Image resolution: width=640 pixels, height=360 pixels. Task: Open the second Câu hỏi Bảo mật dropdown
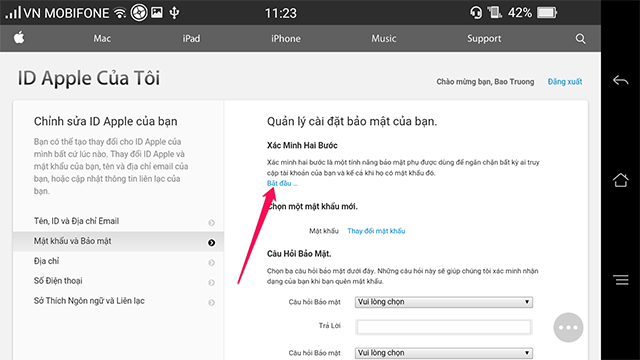pyautogui.click(x=444, y=353)
